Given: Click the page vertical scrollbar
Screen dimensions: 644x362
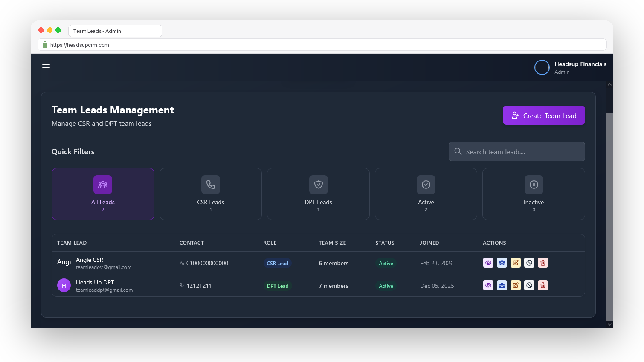Looking at the screenshot, I should (x=609, y=217).
